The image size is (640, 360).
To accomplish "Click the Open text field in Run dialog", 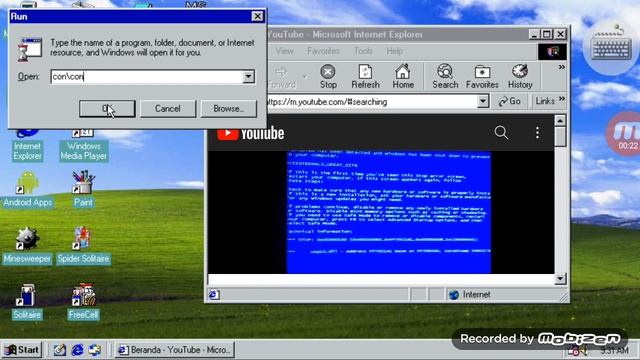I will [x=147, y=76].
